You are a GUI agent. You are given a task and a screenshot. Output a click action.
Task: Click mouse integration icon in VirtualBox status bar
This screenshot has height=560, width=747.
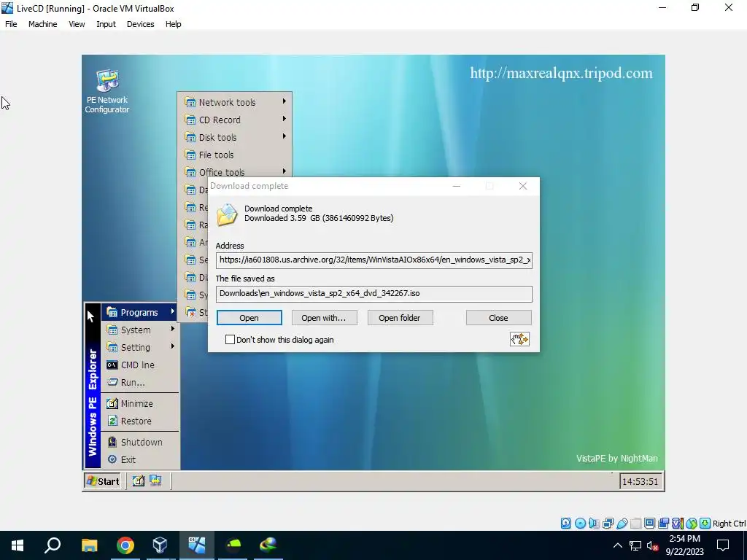point(692,524)
